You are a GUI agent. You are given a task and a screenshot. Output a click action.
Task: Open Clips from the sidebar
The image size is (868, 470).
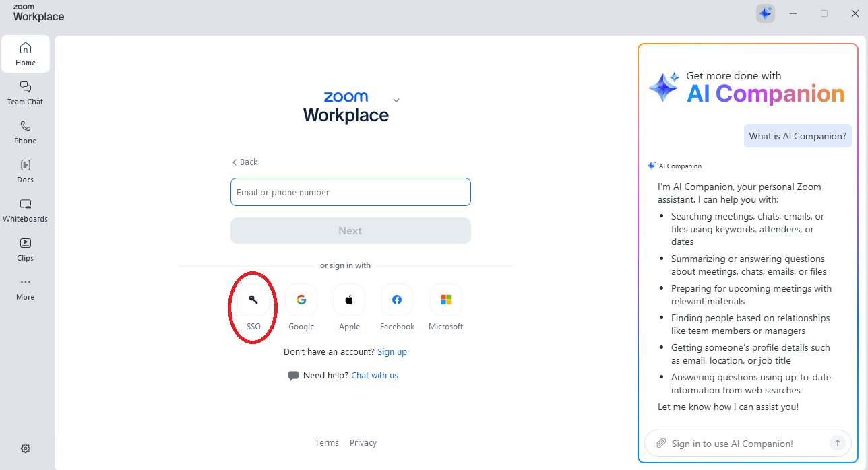pos(25,248)
